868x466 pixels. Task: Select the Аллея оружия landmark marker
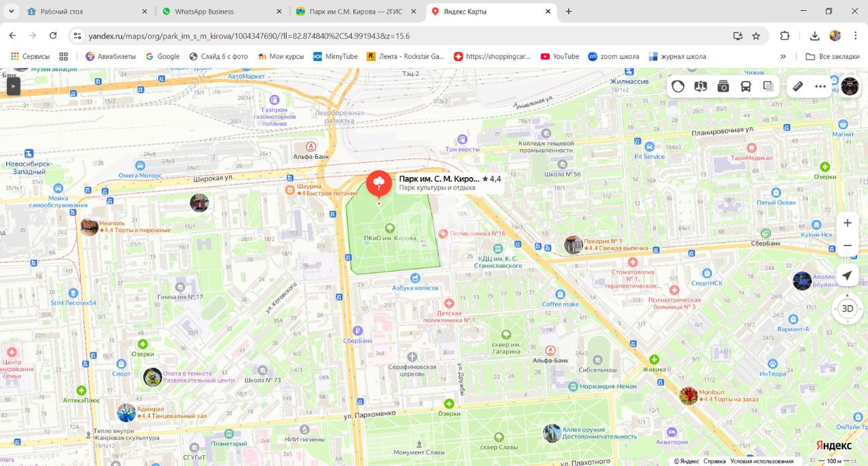552,433
